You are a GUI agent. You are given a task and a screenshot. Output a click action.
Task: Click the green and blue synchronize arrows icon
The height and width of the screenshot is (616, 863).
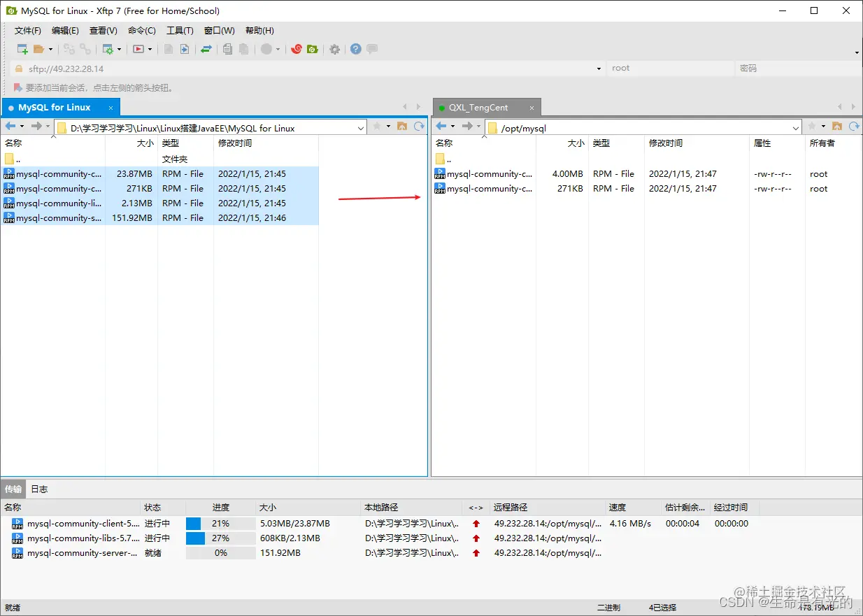click(206, 49)
